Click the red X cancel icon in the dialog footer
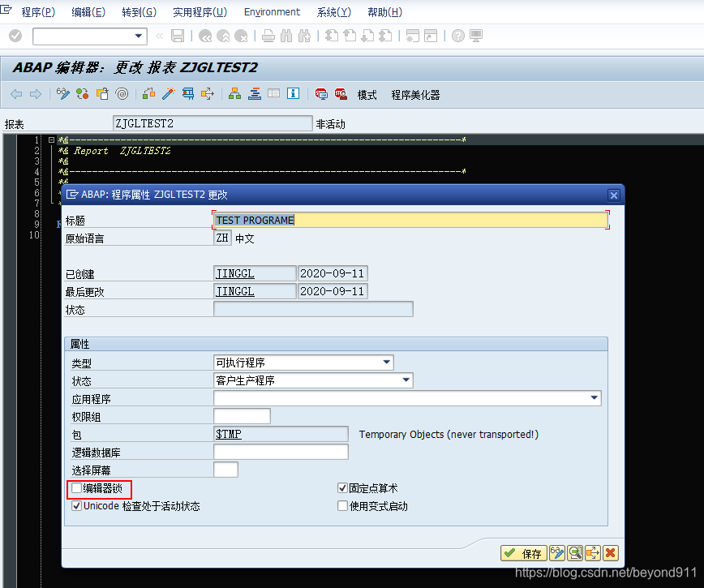 pos(610,553)
